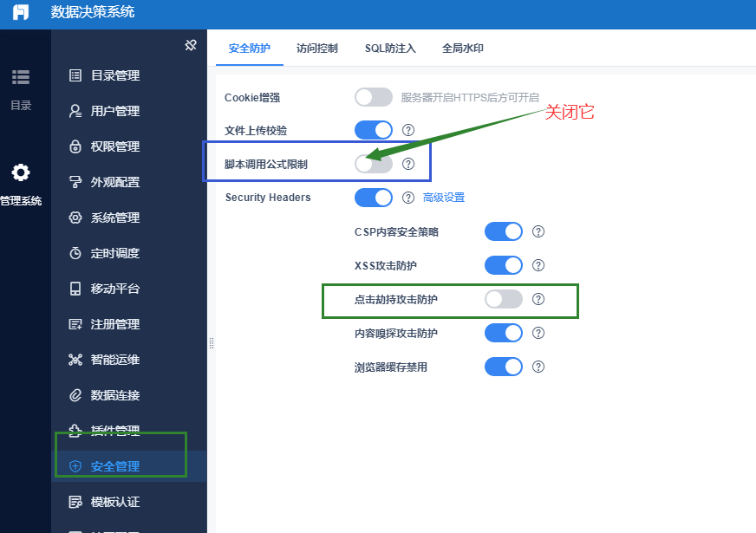
Task: Click the 注册管理 form icon
Action: pyautogui.click(x=75, y=324)
